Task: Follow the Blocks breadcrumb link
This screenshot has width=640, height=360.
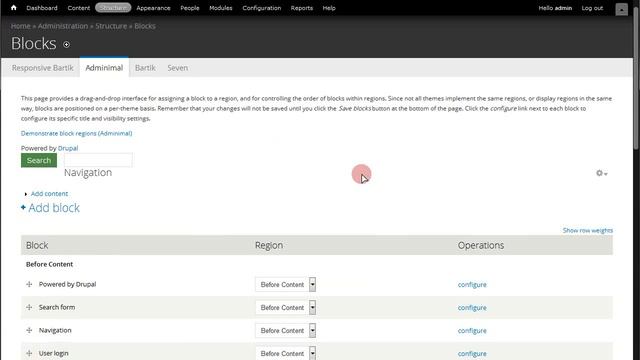Action: pyautogui.click(x=145, y=26)
